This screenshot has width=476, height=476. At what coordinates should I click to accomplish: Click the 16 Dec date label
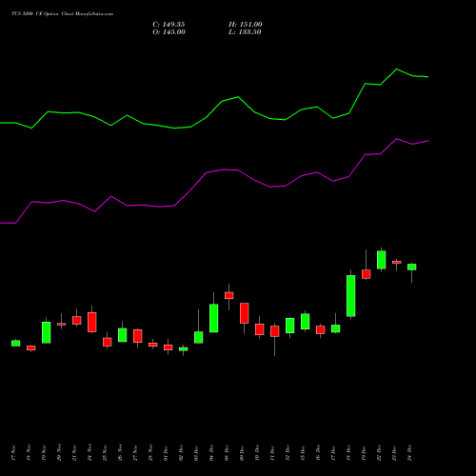(x=318, y=453)
